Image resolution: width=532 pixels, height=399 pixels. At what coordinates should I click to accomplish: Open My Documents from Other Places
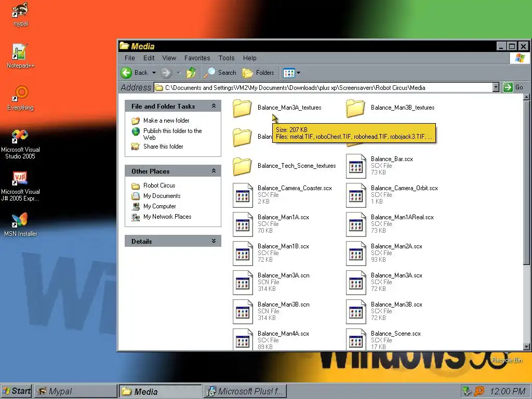162,196
